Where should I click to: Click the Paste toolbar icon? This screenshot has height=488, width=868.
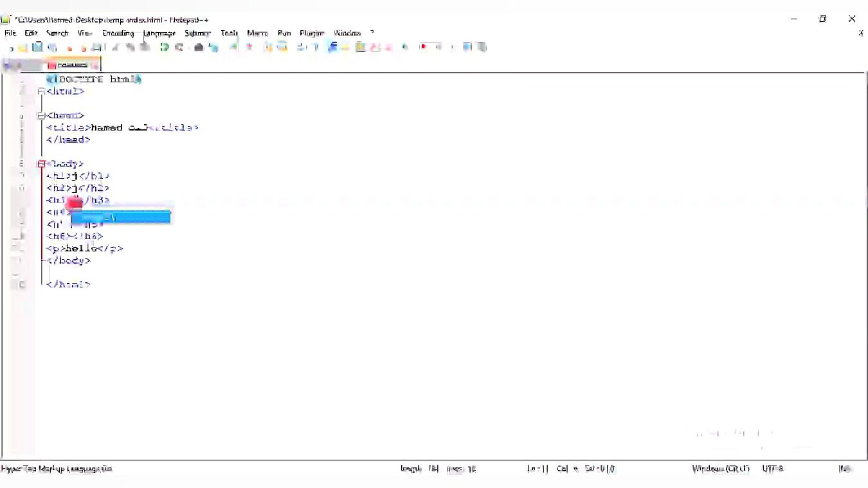[x=145, y=47]
